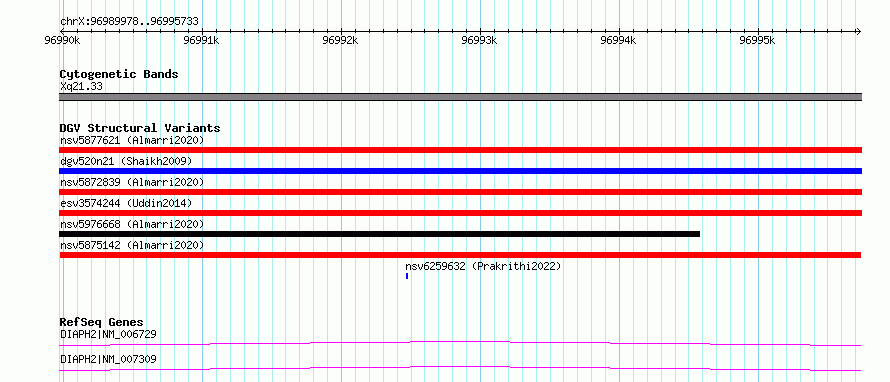Open variant label nsv6259632 (Prakrithi2022)
Screen dimensions: 890x382
point(483,266)
